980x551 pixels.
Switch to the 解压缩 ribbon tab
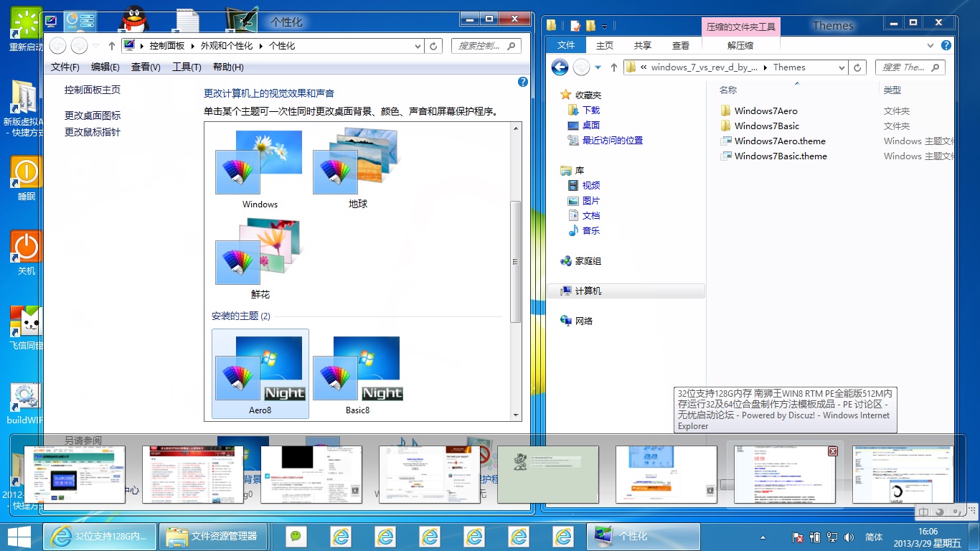coord(740,45)
